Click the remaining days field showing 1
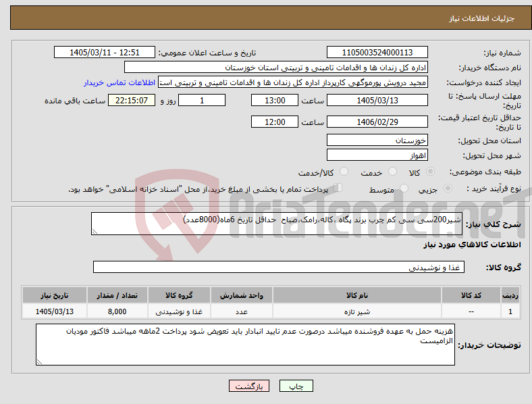Image resolution: width=532 pixels, height=404 pixels. [202, 100]
